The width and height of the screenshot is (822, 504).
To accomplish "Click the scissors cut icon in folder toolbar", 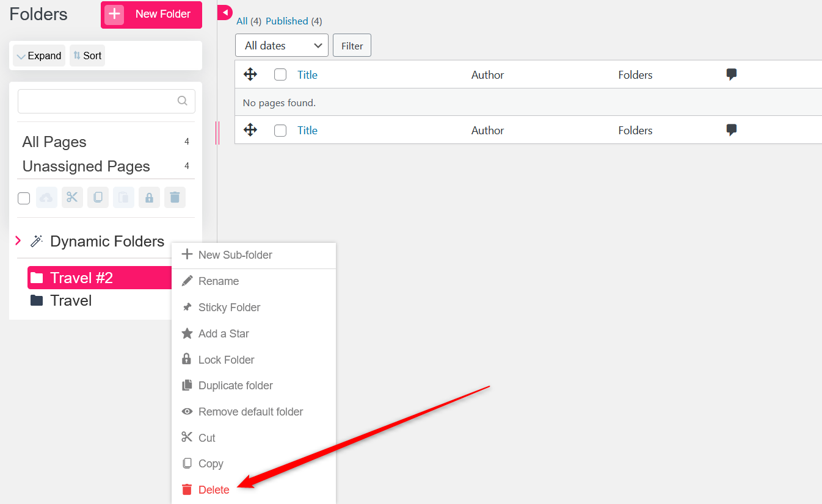I will [x=72, y=198].
